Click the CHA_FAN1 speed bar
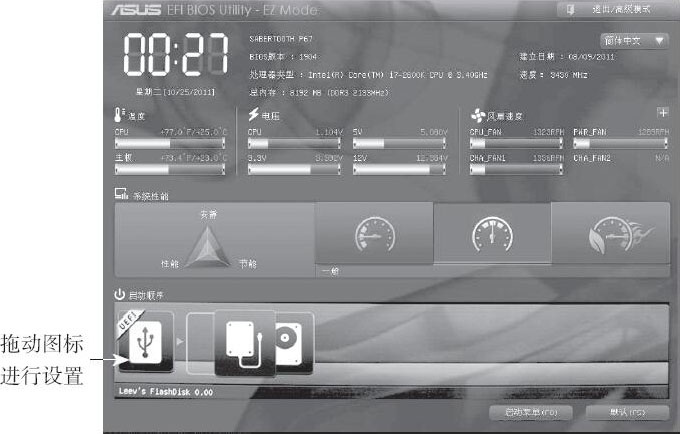This screenshot has width=680, height=434. click(517, 169)
